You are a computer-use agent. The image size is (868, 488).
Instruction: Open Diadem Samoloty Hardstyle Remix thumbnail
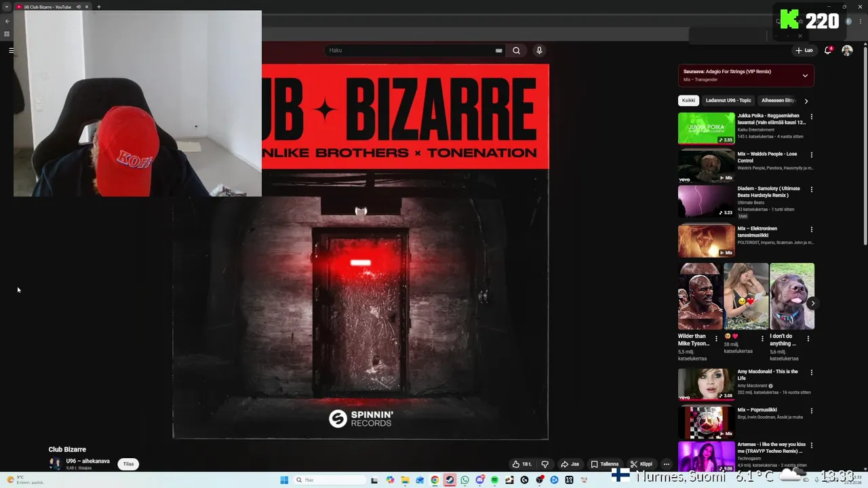click(x=707, y=201)
